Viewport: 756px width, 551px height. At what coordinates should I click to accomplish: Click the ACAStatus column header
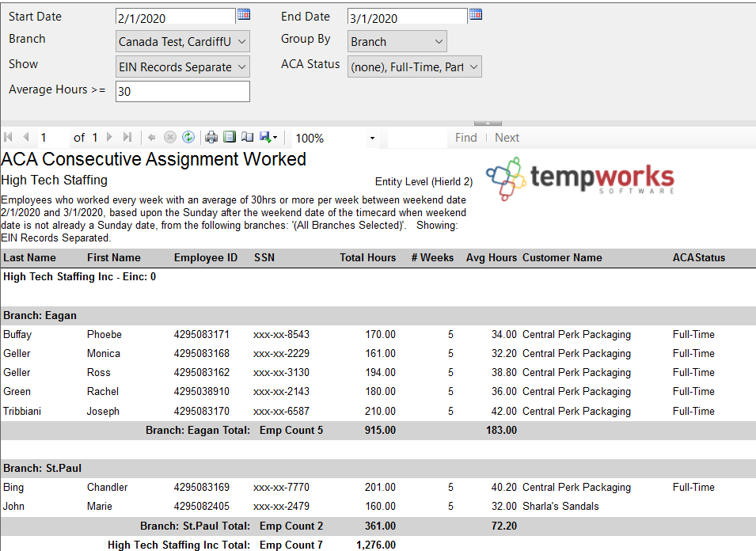coord(699,258)
